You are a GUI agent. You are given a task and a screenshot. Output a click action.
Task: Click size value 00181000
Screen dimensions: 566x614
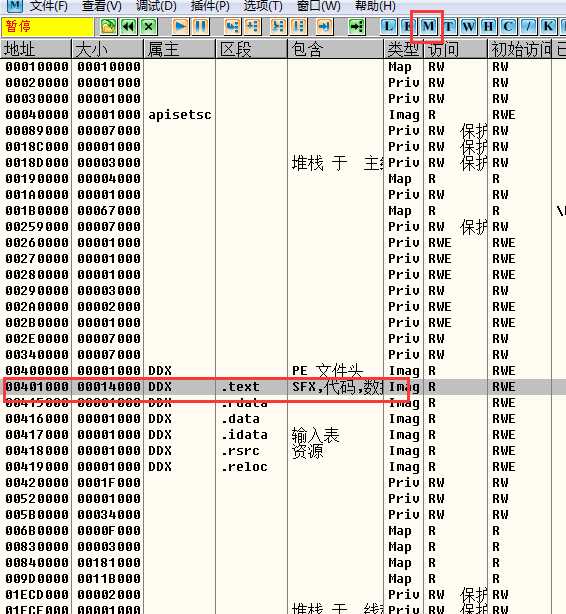109,563
